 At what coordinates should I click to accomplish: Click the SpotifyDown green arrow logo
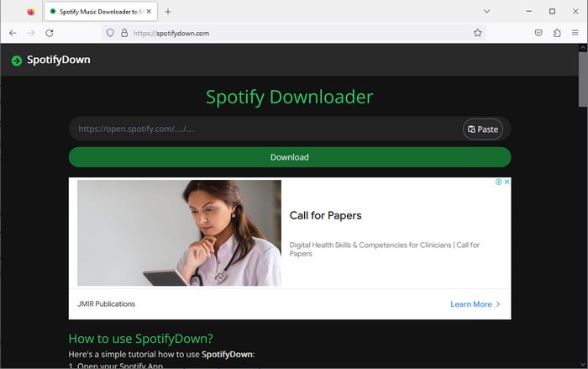[x=17, y=61]
